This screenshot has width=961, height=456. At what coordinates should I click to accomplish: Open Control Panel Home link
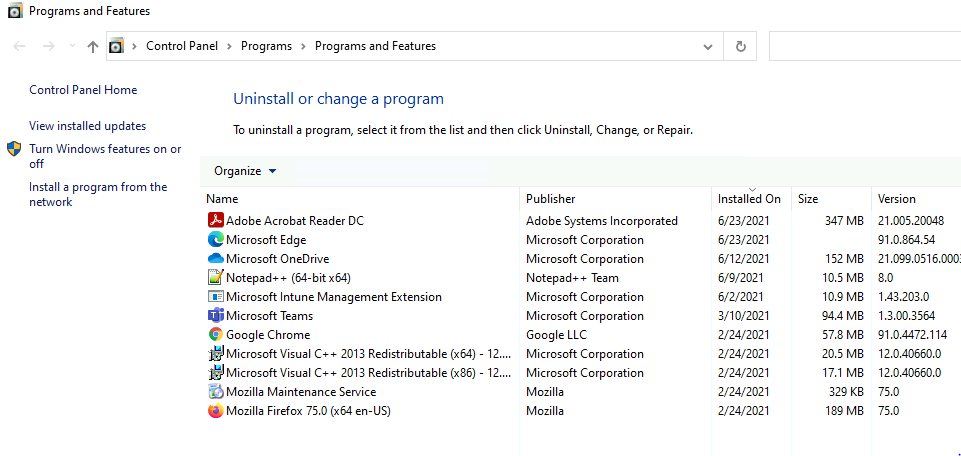83,90
